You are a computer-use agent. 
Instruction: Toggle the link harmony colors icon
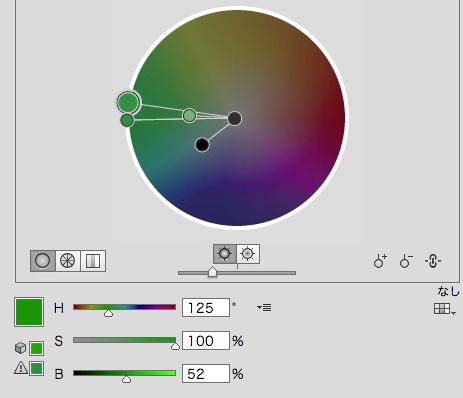tap(433, 261)
